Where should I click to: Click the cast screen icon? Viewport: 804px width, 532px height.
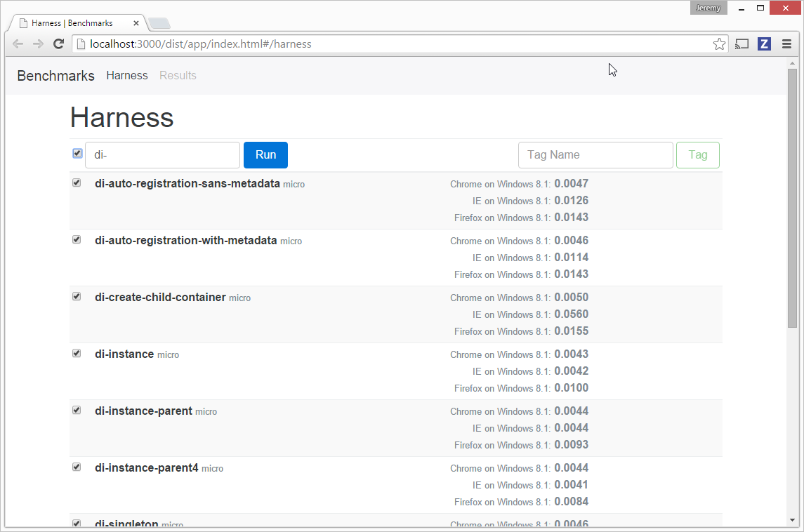(x=742, y=44)
